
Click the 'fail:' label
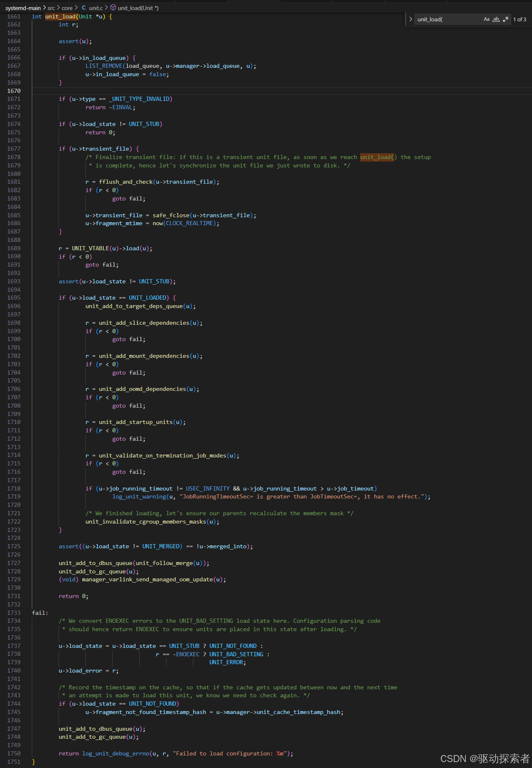40,613
